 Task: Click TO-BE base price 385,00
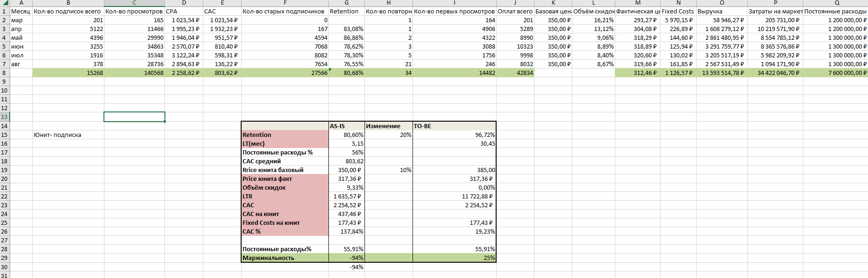tap(455, 170)
